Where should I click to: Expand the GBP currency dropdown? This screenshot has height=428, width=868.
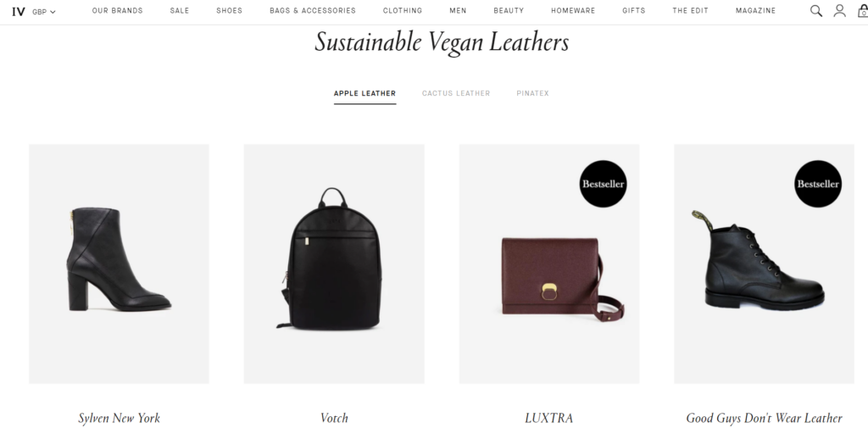pyautogui.click(x=44, y=12)
